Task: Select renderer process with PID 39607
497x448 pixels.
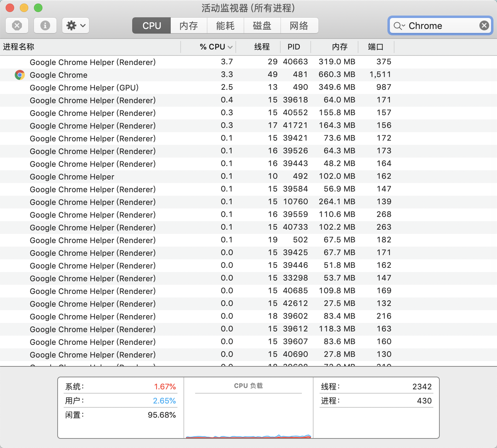Action: point(248,342)
